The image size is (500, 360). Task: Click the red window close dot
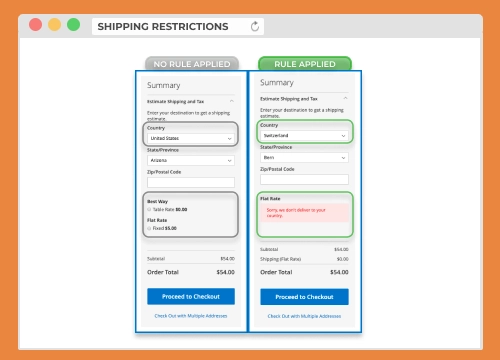click(35, 25)
